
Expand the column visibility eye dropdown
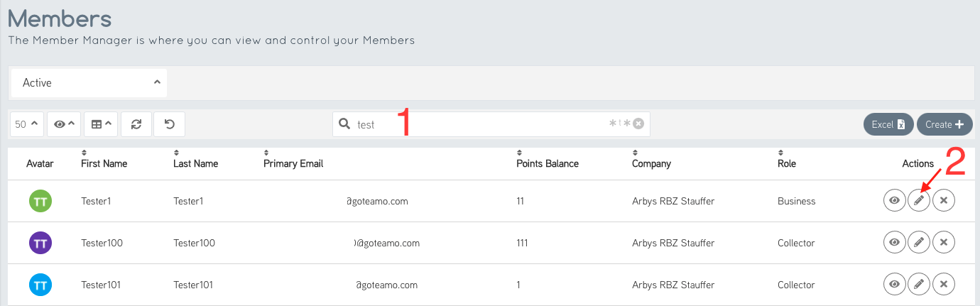64,124
